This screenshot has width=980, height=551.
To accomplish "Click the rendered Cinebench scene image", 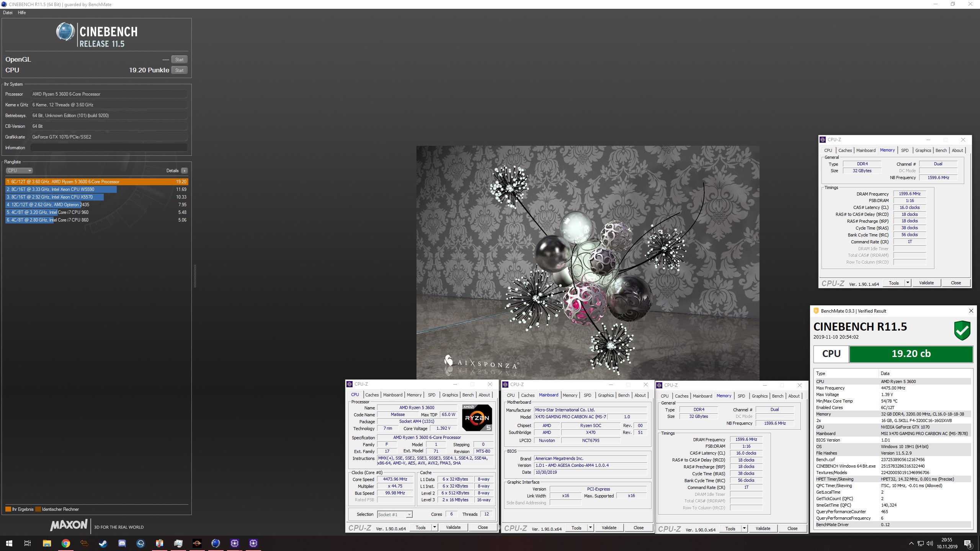I will coord(588,262).
